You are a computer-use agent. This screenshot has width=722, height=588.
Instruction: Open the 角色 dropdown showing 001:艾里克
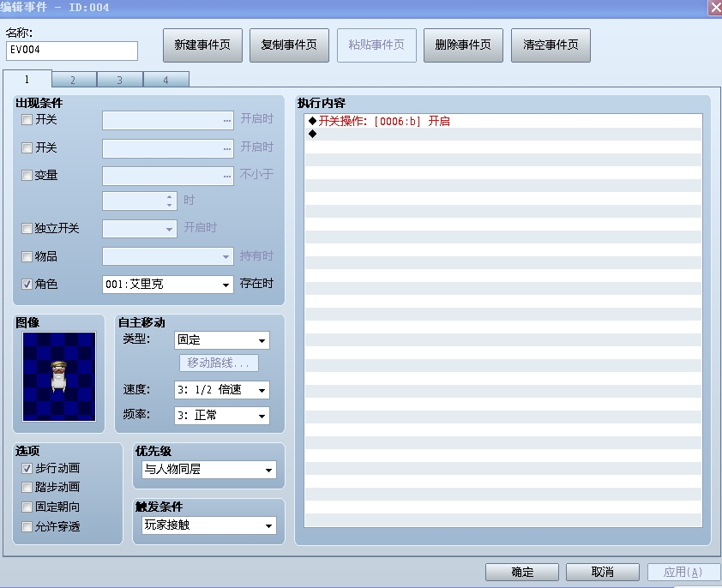click(167, 284)
